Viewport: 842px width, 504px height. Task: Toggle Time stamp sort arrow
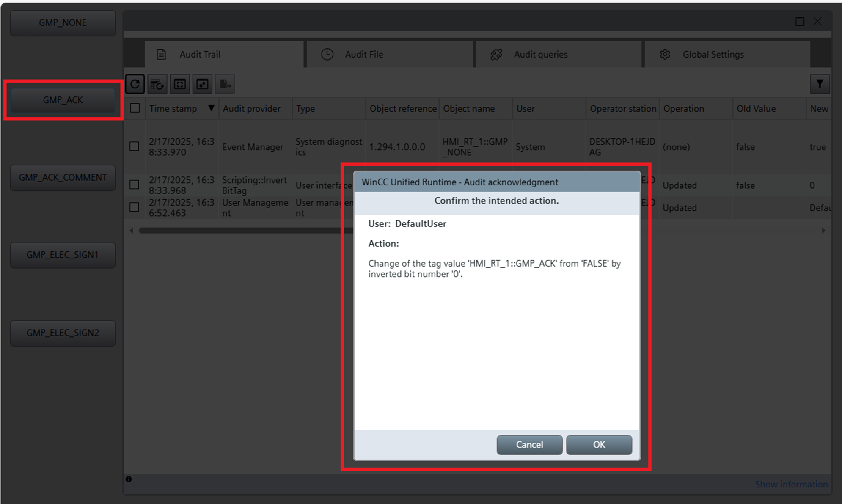(211, 108)
